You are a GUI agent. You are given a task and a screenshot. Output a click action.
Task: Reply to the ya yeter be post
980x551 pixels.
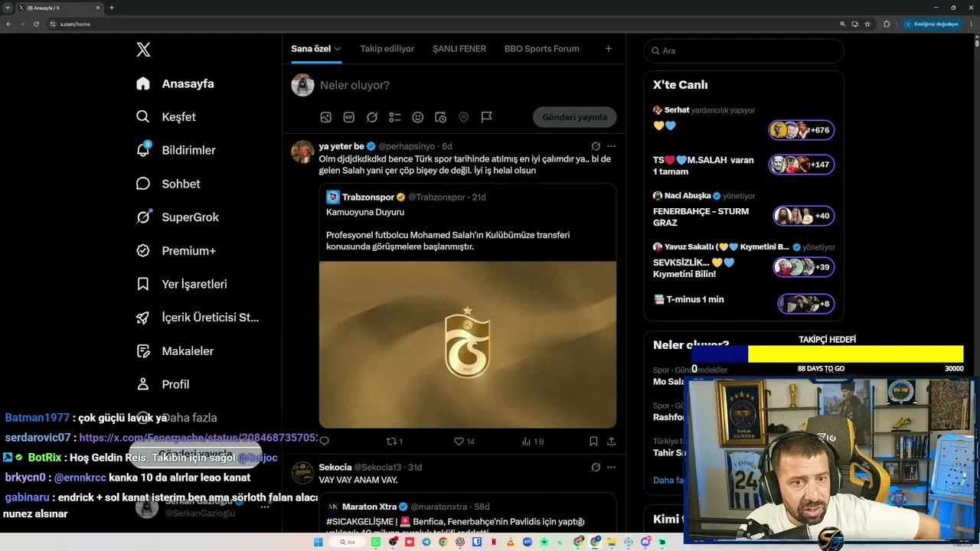[x=324, y=441]
